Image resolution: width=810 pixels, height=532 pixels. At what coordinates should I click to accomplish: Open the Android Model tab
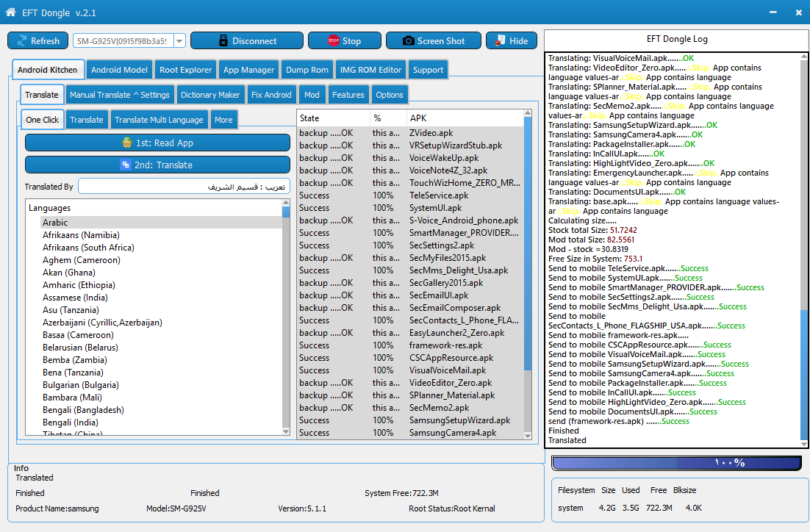[119, 70]
